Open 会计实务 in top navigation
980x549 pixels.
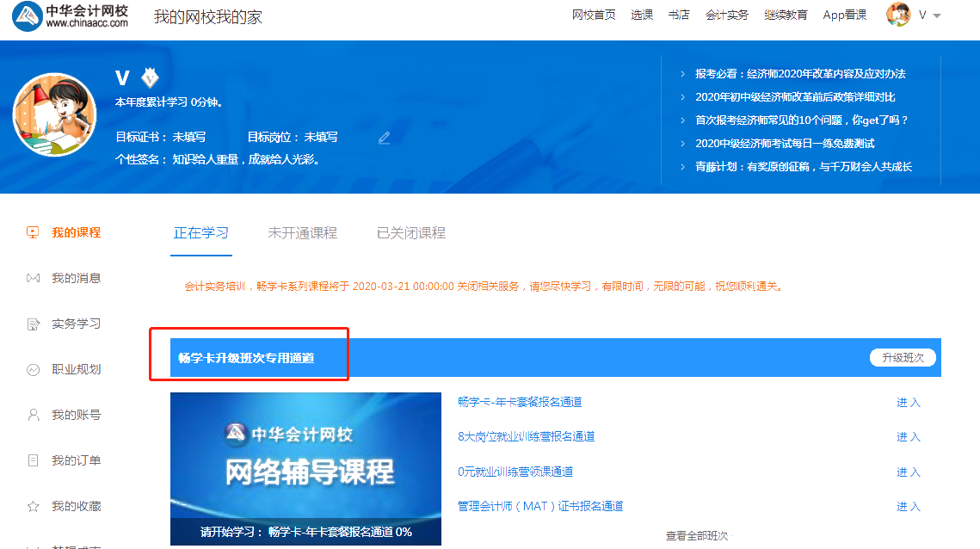point(727,15)
